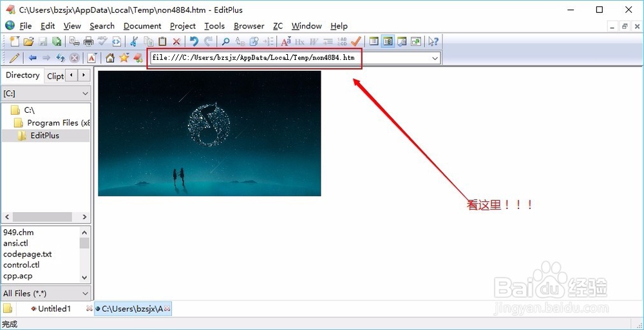Run the ABC spell check

102,41
